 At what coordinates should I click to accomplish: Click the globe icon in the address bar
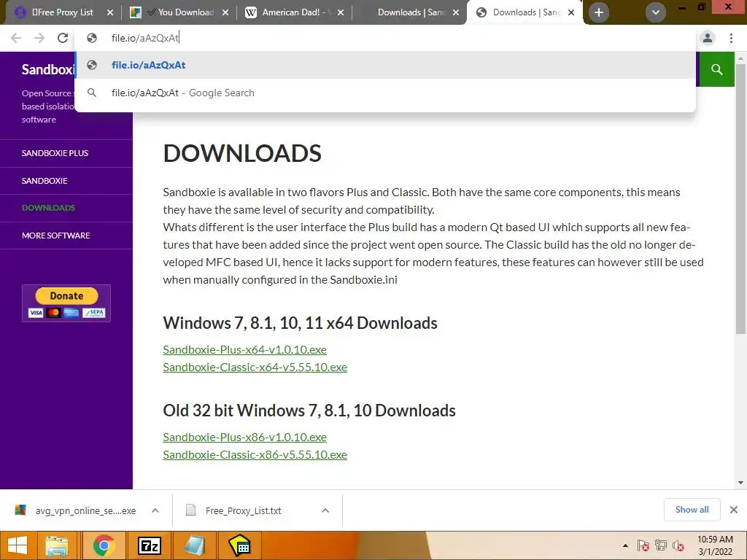91,38
